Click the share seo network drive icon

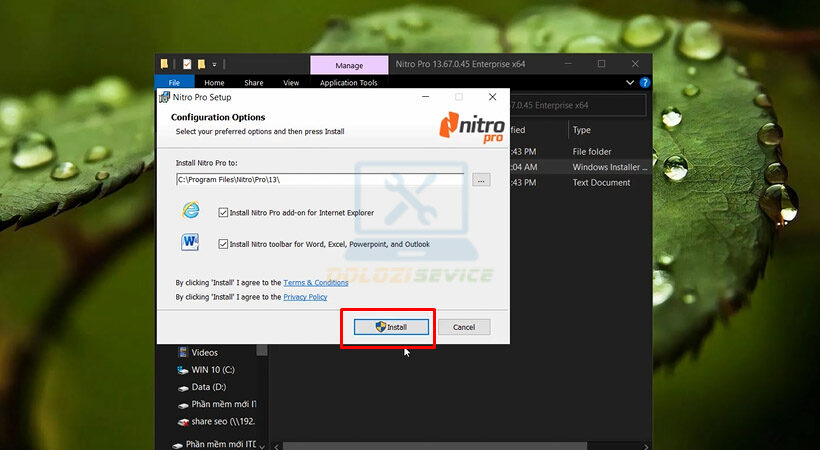coord(183,421)
